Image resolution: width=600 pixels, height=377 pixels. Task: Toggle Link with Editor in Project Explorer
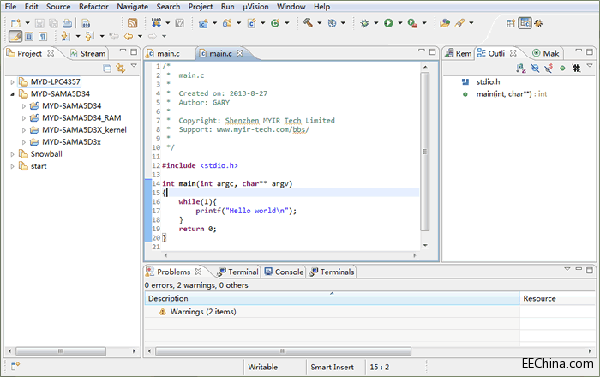pos(121,69)
